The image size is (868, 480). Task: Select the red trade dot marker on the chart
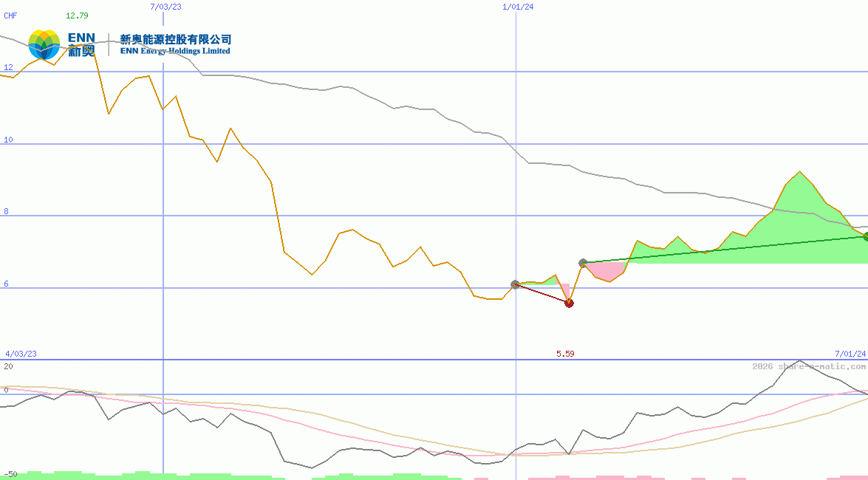point(569,303)
